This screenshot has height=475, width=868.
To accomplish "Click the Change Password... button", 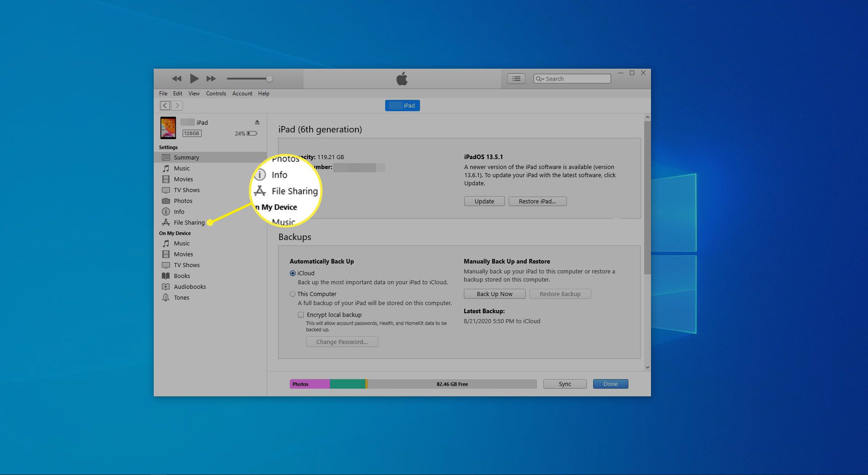I will click(342, 342).
